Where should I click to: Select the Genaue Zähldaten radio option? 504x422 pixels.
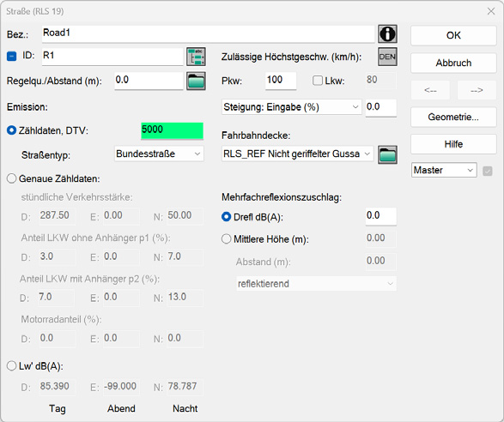tap(11, 178)
